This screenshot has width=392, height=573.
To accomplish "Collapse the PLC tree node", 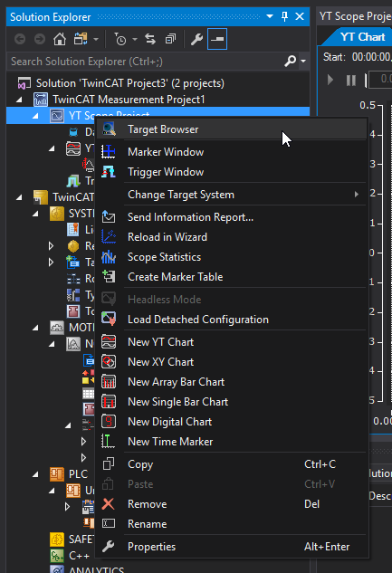I will point(35,474).
